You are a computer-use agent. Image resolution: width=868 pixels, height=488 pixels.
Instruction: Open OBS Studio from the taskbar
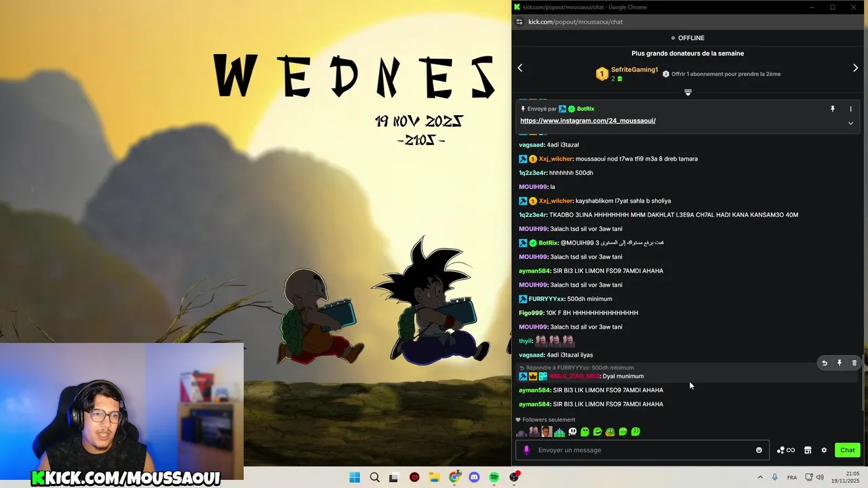point(514,477)
